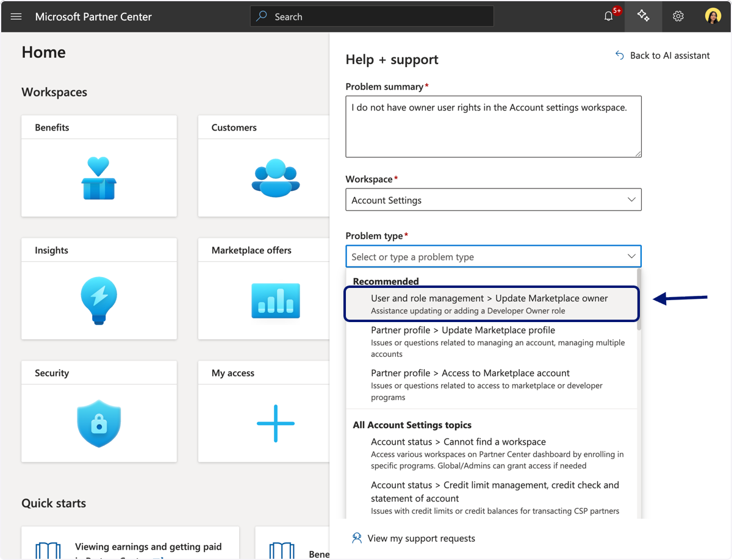Open the notifications bell
This screenshot has height=560, width=732.
(x=608, y=16)
